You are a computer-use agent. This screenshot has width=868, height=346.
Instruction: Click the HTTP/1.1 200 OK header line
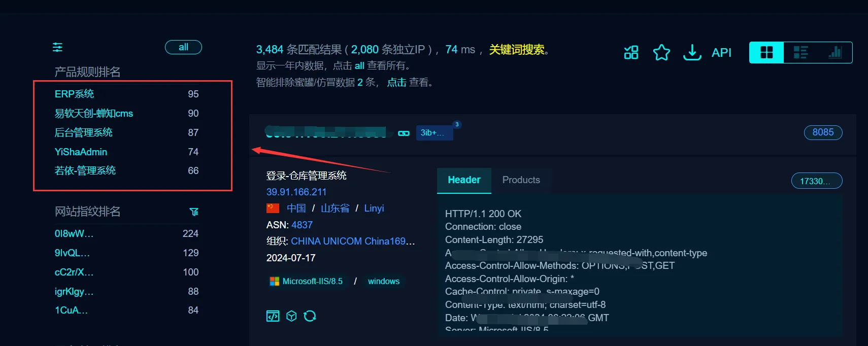(483, 214)
